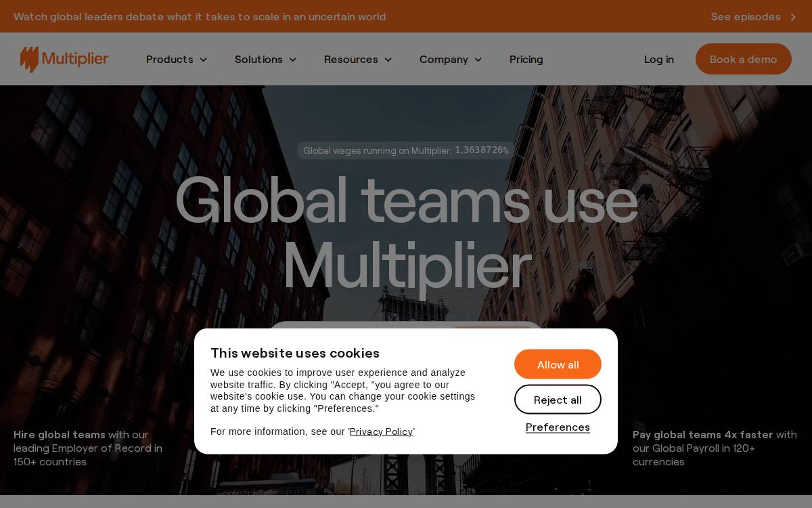This screenshot has width=812, height=508.
Task: Follow the See episodes link
Action: coord(745,16)
